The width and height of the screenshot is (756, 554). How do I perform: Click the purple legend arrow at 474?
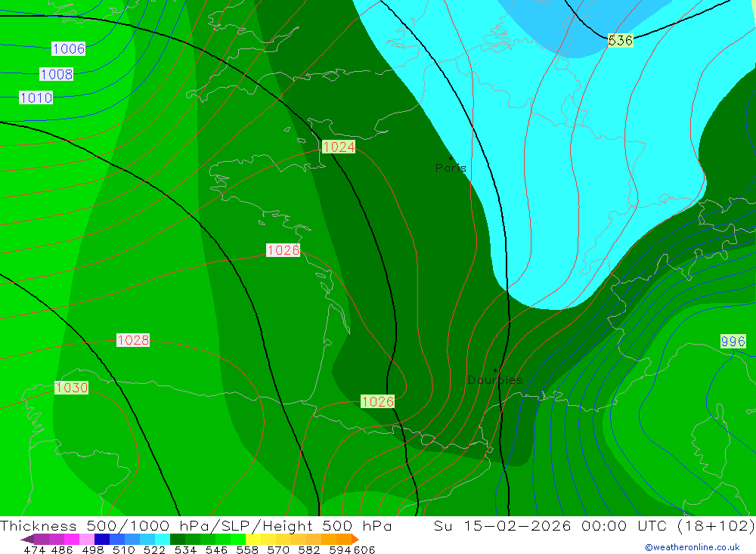click(27, 539)
